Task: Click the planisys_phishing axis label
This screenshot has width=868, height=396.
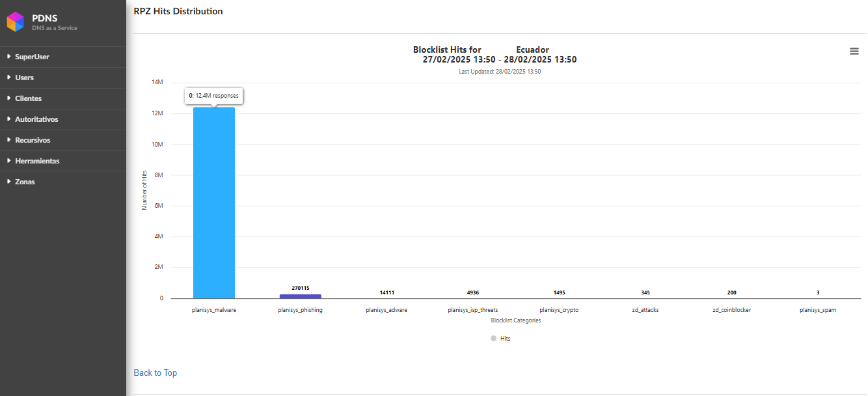Action: tap(300, 310)
